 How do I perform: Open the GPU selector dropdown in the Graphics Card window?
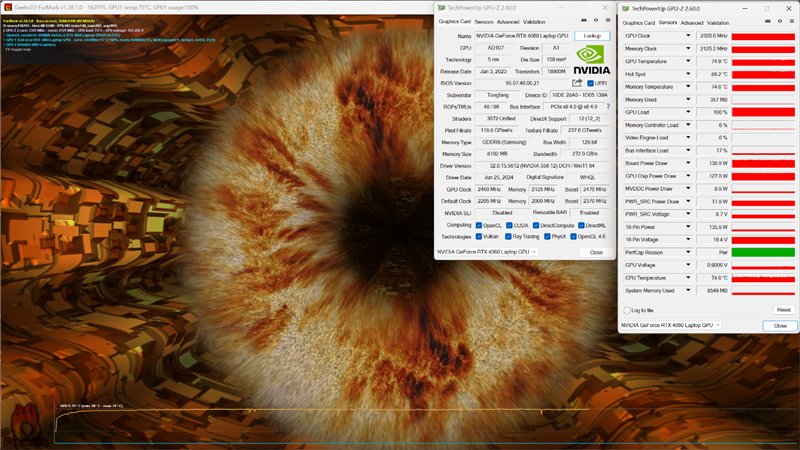point(487,252)
